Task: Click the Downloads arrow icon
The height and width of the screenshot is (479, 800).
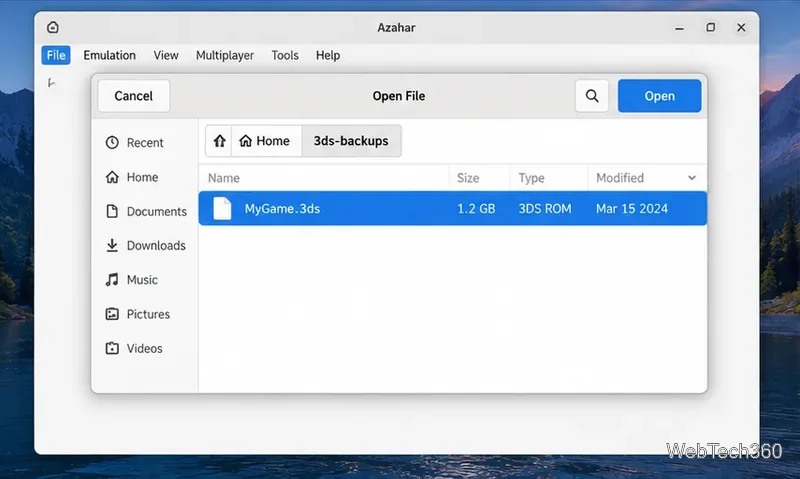Action: coord(112,245)
